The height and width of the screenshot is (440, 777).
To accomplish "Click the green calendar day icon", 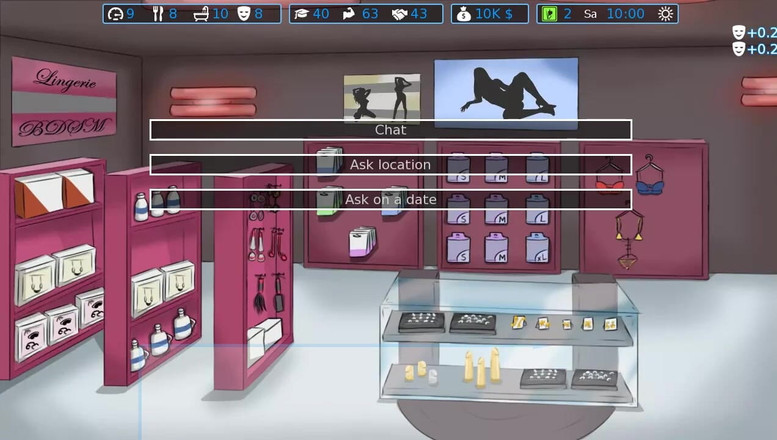I will pyautogui.click(x=549, y=14).
